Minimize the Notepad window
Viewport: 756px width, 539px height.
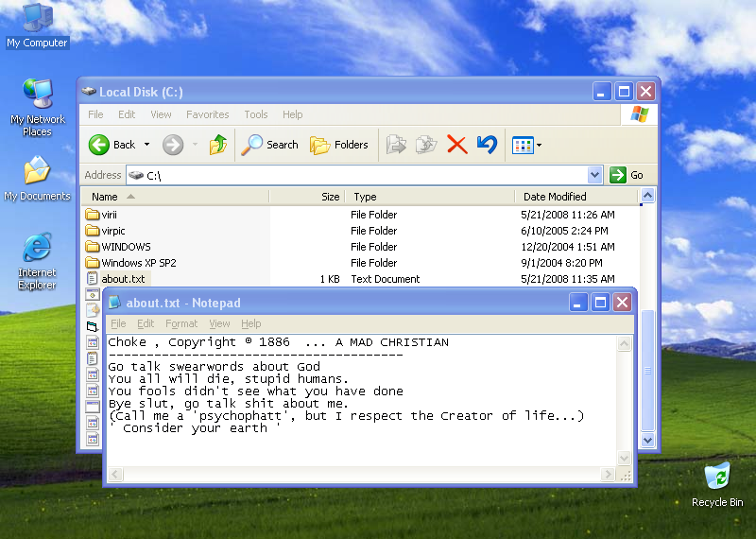pyautogui.click(x=577, y=303)
